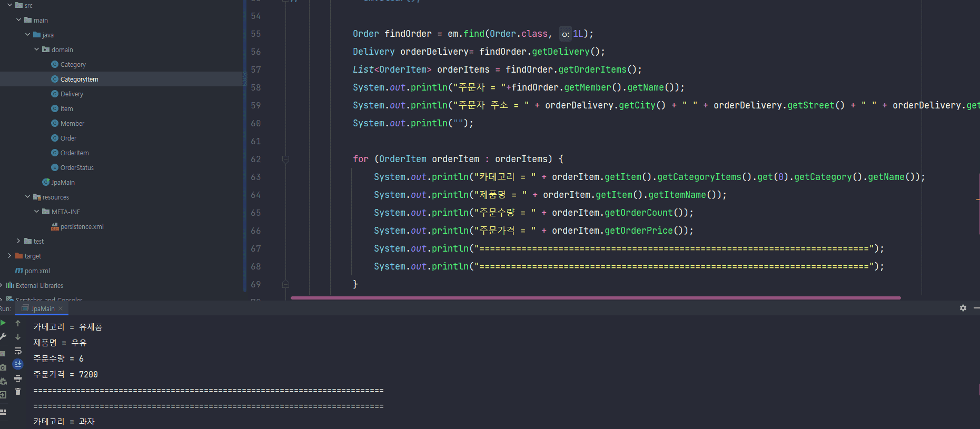This screenshot has width=980, height=429.
Task: Click fold end marker at line 69
Action: (x=285, y=284)
